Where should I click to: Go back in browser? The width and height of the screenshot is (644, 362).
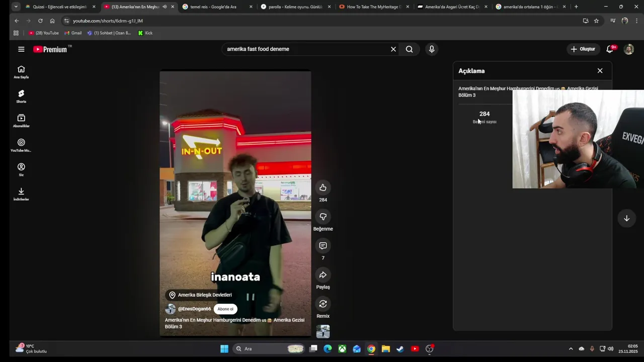pyautogui.click(x=17, y=21)
